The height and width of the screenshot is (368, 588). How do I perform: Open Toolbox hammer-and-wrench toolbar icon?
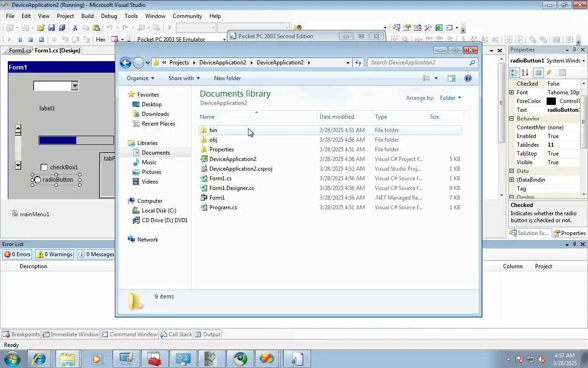point(428,28)
